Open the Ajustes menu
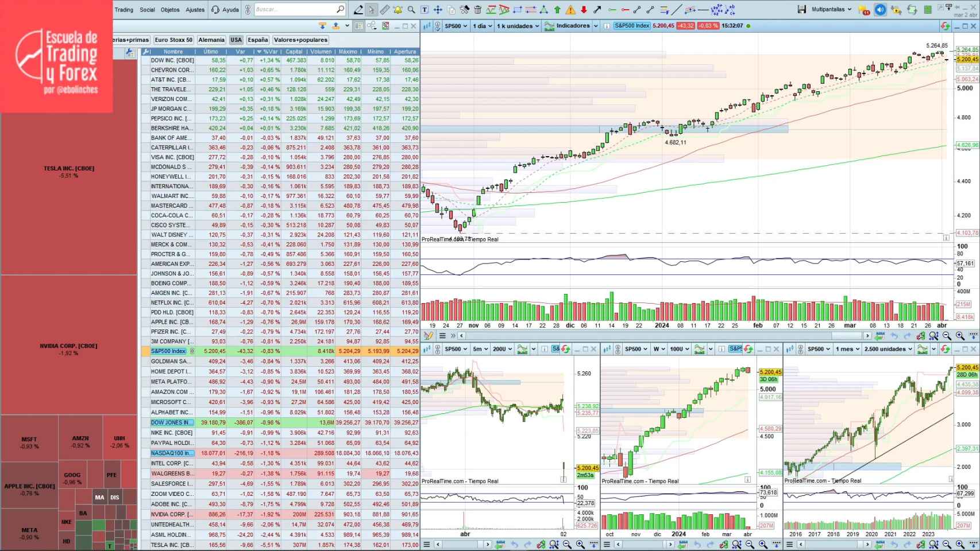 coord(194,9)
